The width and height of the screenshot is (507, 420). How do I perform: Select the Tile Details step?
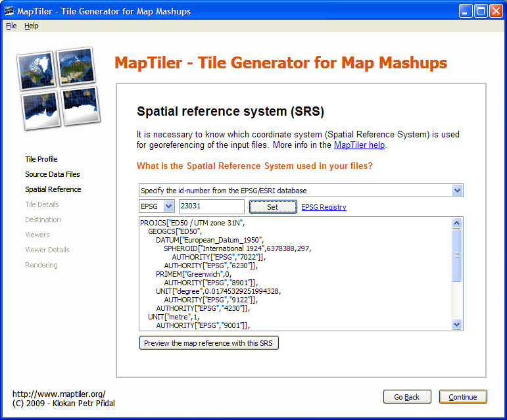pos(42,204)
